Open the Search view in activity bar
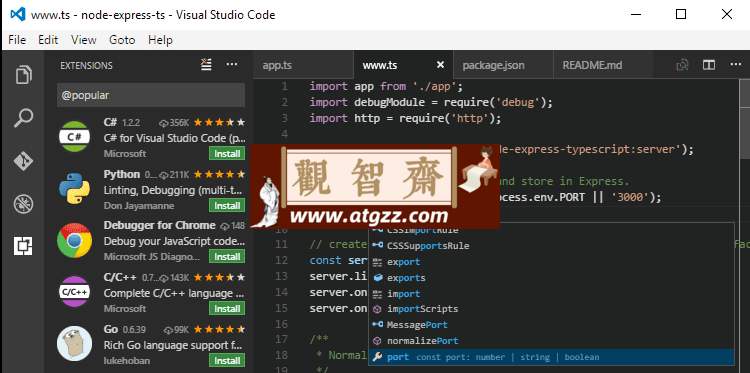This screenshot has width=750, height=373. coord(23,118)
